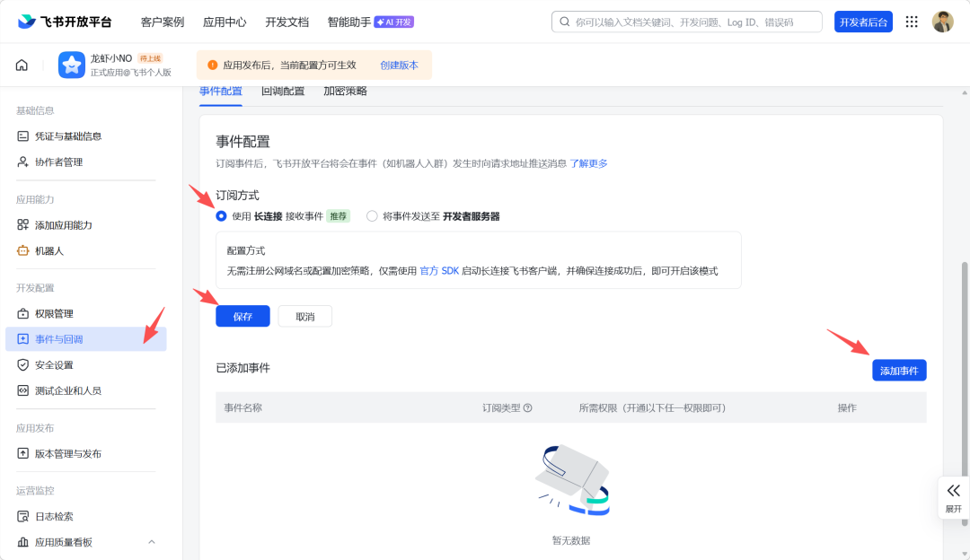Switch to the 回调配置 tab
The height and width of the screenshot is (560, 970).
tap(283, 92)
